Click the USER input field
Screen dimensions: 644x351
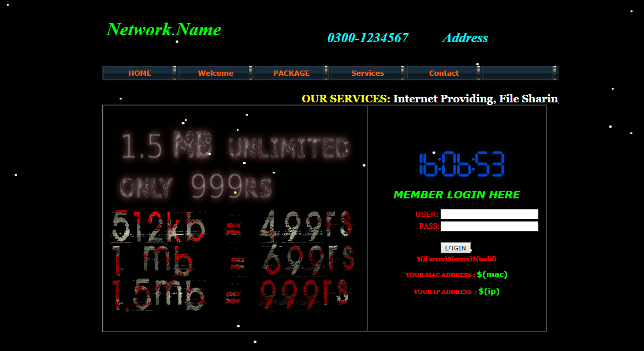[489, 214]
